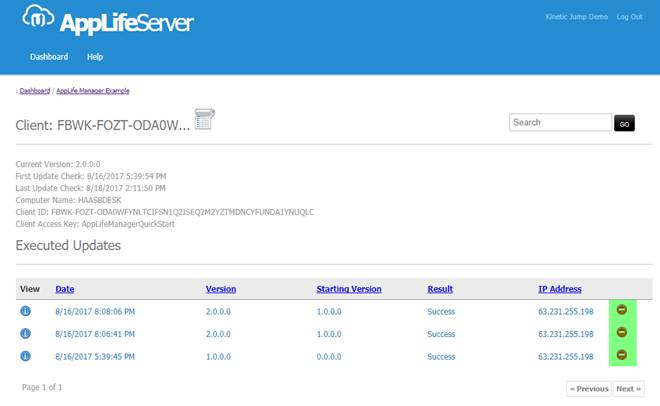
Task: Sort by the Starting Version column
Action: [x=349, y=289]
